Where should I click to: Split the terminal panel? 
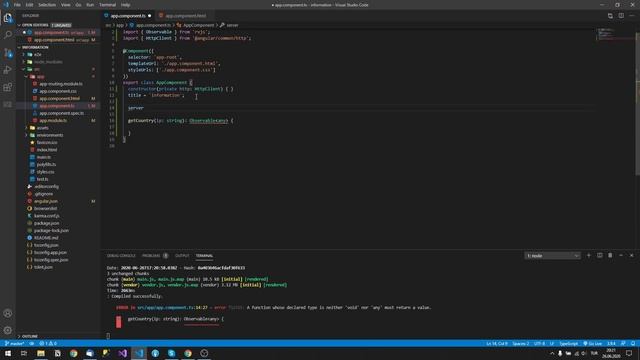pyautogui.click(x=600, y=256)
